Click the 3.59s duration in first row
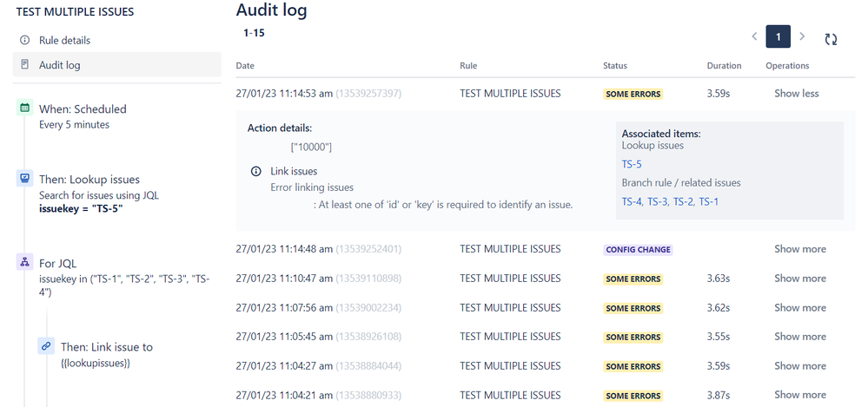This screenshot has height=407, width=868. 719,94
